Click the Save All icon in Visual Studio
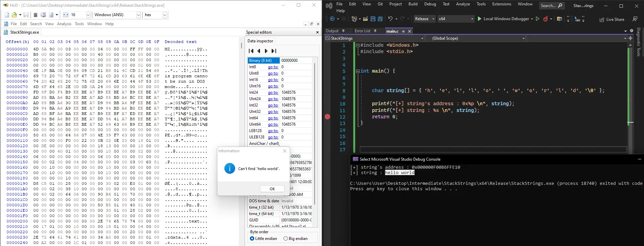The height and width of the screenshot is (246, 644). pyautogui.click(x=380, y=19)
